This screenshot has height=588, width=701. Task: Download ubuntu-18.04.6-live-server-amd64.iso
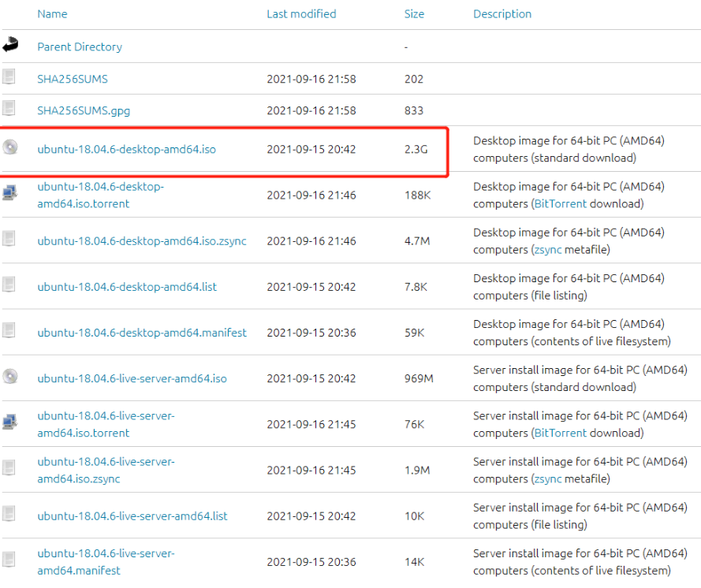[x=132, y=378]
